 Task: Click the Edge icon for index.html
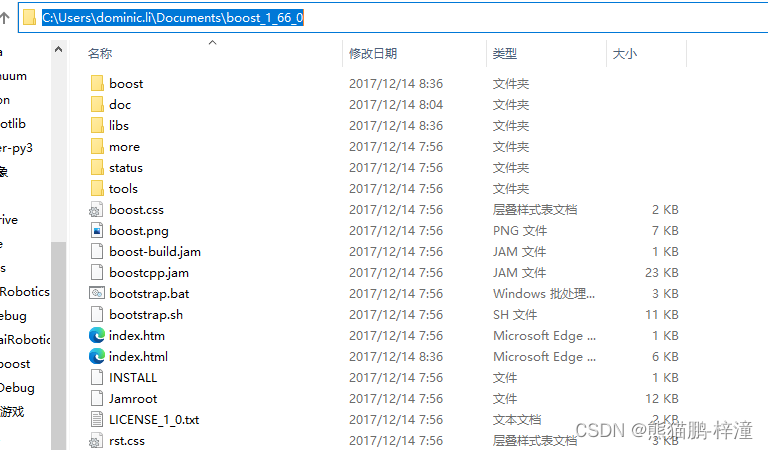[97, 356]
